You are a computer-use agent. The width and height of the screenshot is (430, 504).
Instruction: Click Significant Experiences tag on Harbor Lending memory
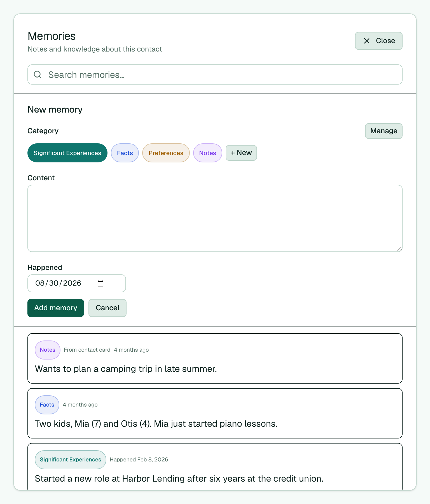[x=71, y=460]
